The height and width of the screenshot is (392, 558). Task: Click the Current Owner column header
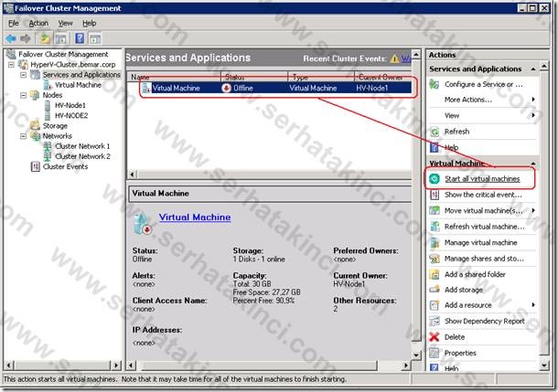pyautogui.click(x=383, y=77)
